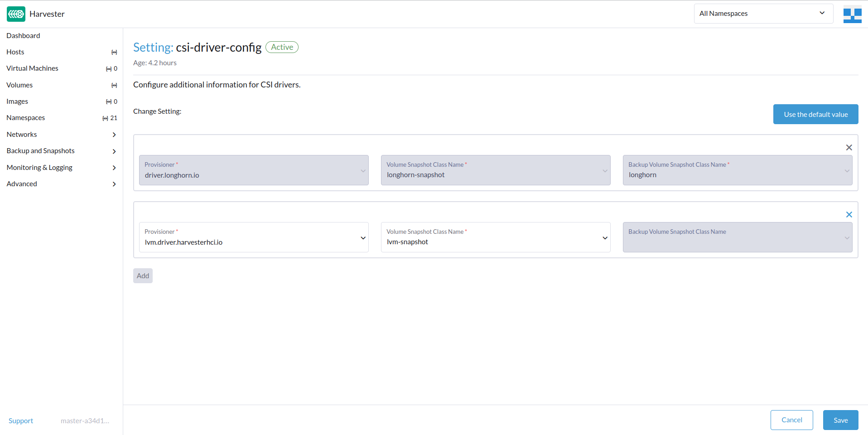
Task: Expand Monitoring & Logging section
Action: tap(61, 168)
